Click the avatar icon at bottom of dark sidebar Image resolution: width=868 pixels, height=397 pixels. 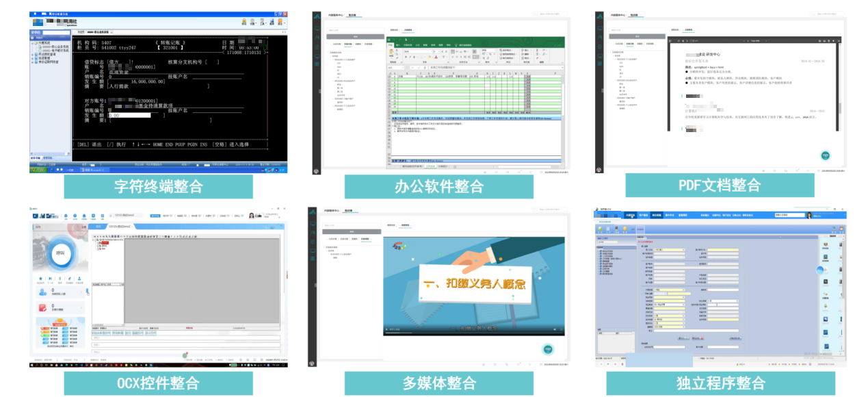(x=316, y=170)
